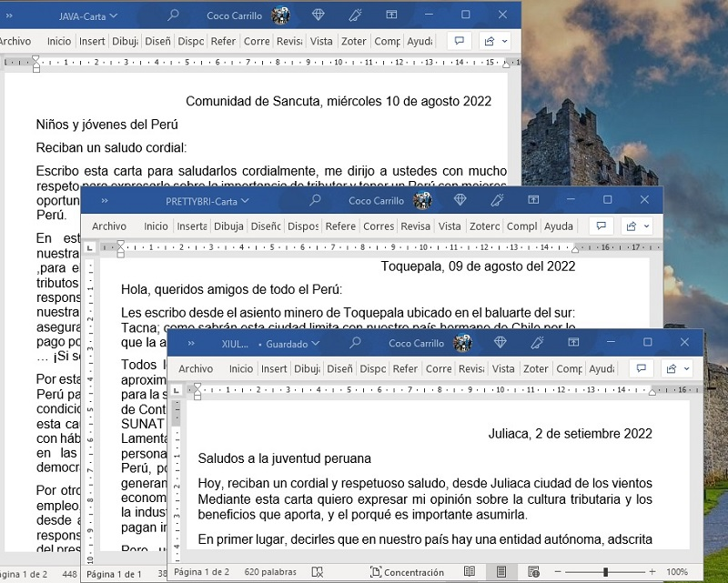Image resolution: width=728 pixels, height=583 pixels.
Task: Expand the JAVA-Carta title dropdown
Action: click(115, 16)
